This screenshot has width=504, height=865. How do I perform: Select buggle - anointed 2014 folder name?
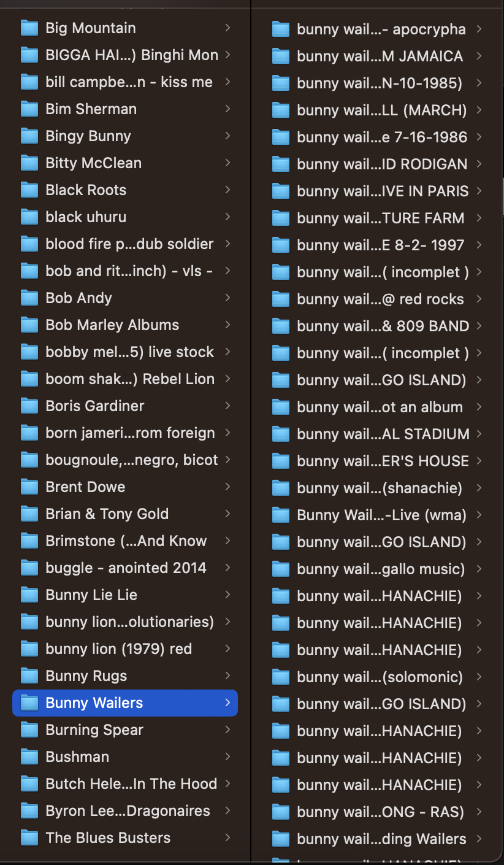[x=126, y=568]
